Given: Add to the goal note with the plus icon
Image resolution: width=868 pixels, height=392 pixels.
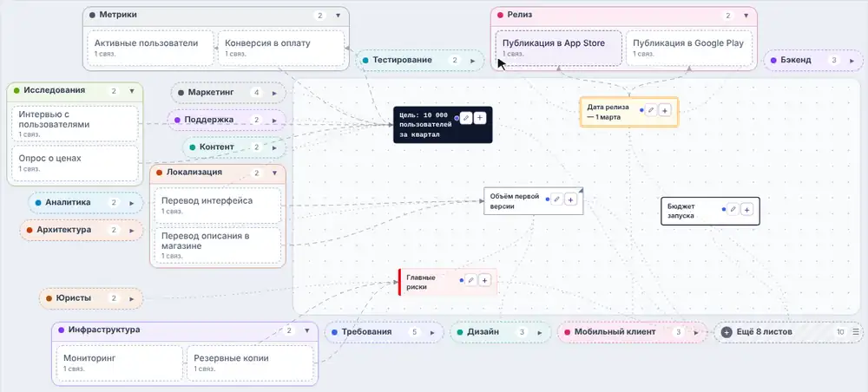Looking at the screenshot, I should 480,118.
